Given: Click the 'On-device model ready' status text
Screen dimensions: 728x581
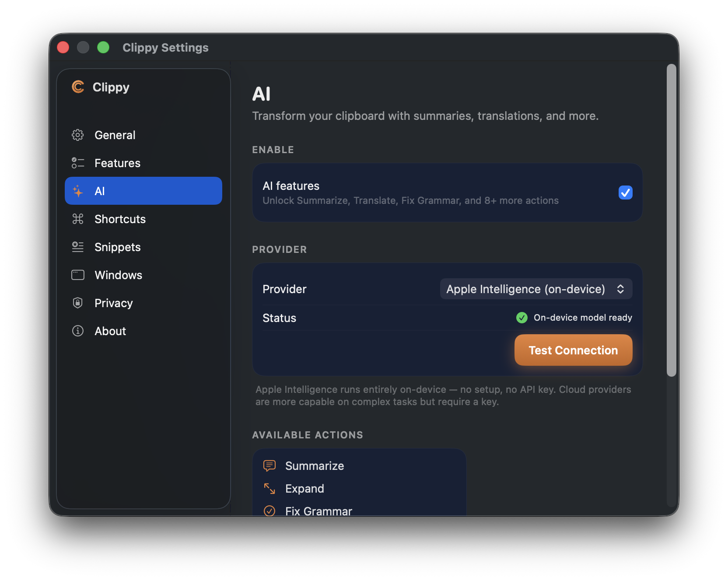Looking at the screenshot, I should tap(583, 318).
